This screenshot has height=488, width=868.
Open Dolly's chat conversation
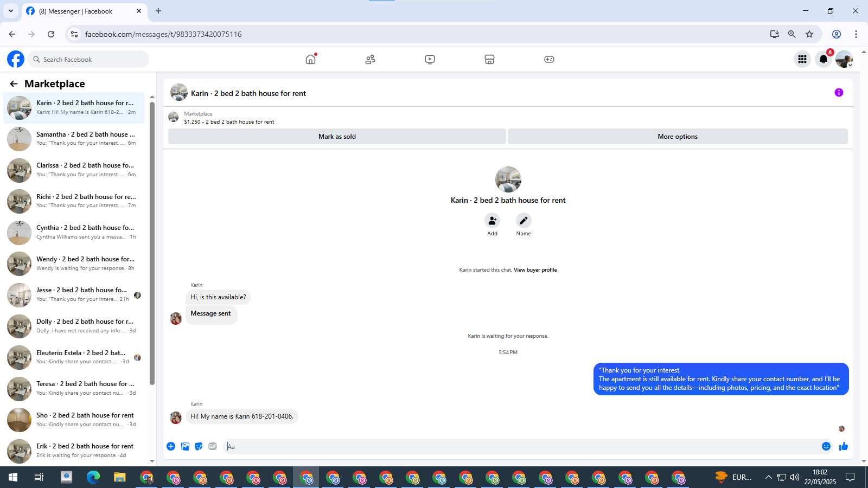(74, 326)
